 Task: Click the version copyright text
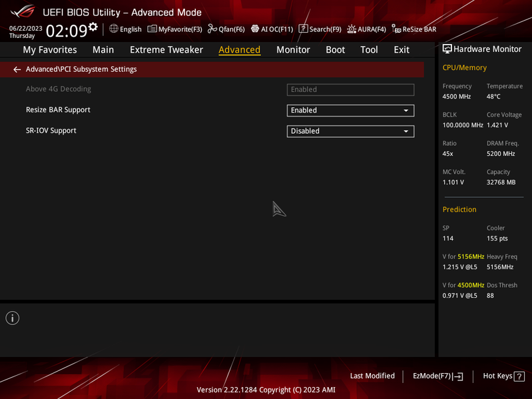pyautogui.click(x=266, y=390)
